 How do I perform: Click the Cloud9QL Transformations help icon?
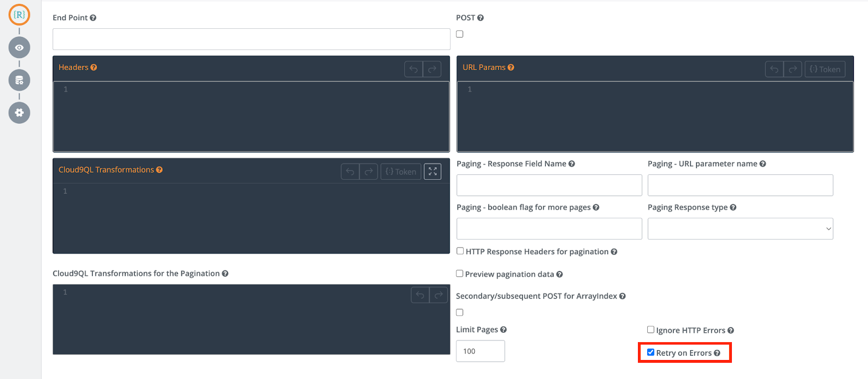pyautogui.click(x=159, y=170)
